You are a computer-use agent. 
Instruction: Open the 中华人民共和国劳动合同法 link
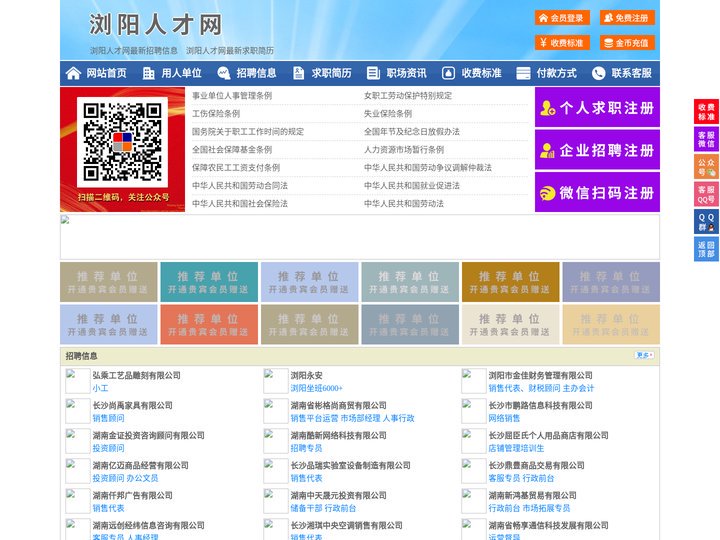tap(240, 186)
